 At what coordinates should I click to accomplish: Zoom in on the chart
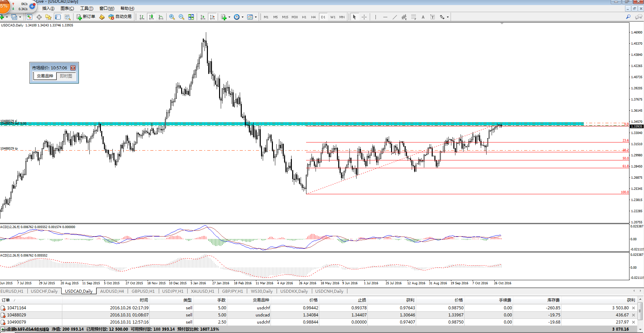pos(172,17)
